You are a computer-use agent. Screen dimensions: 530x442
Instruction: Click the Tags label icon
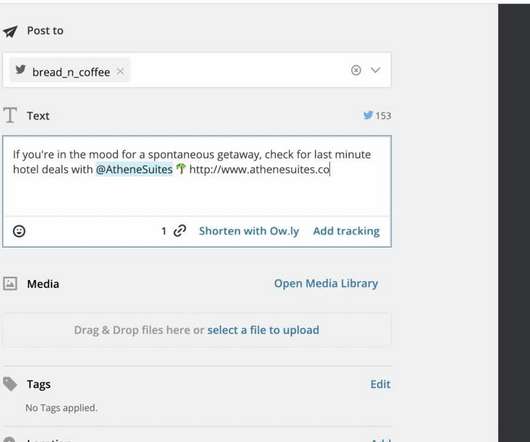(x=10, y=384)
